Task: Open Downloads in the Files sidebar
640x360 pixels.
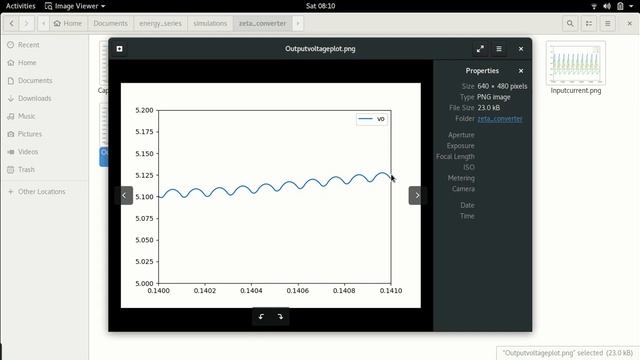Action: point(44,98)
